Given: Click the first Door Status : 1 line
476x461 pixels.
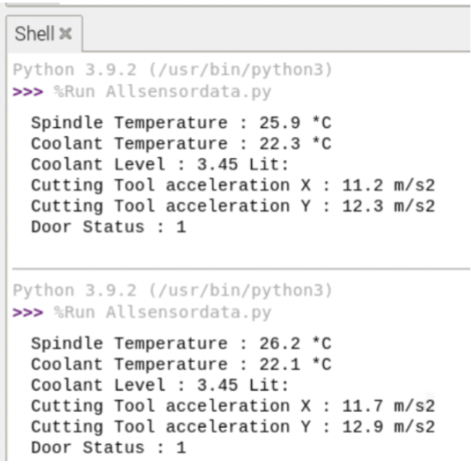Looking at the screenshot, I should (x=108, y=227).
